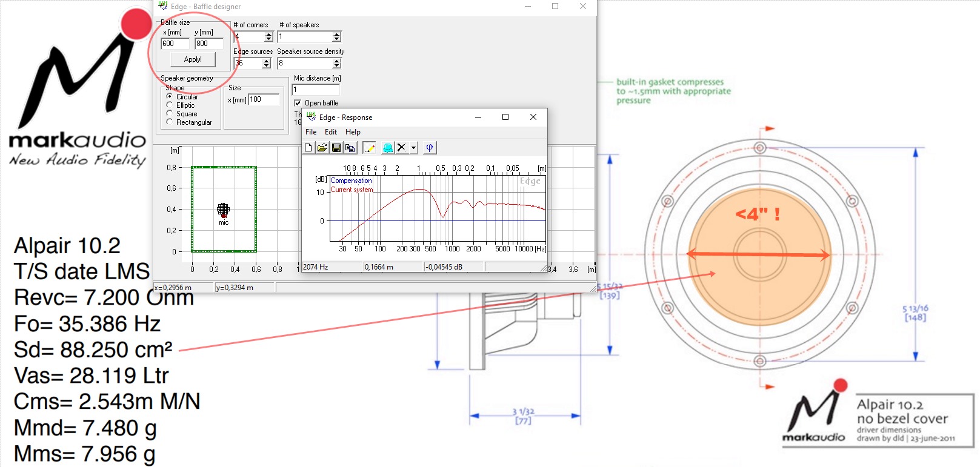Toggle the Open baffle checkbox
The height and width of the screenshot is (467, 980).
click(298, 103)
